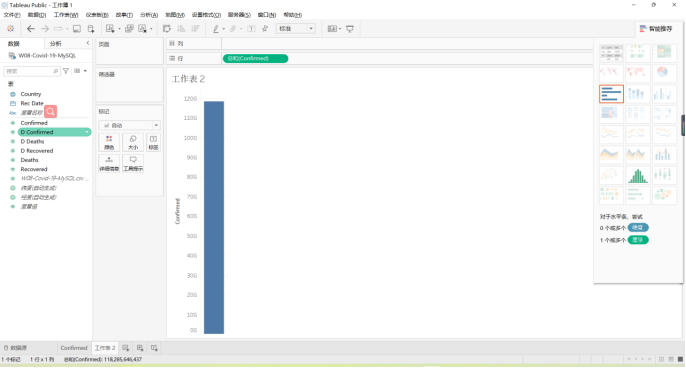Open the D Confirmed field dropdown arrow
The height and width of the screenshot is (368, 686).
tap(87, 132)
